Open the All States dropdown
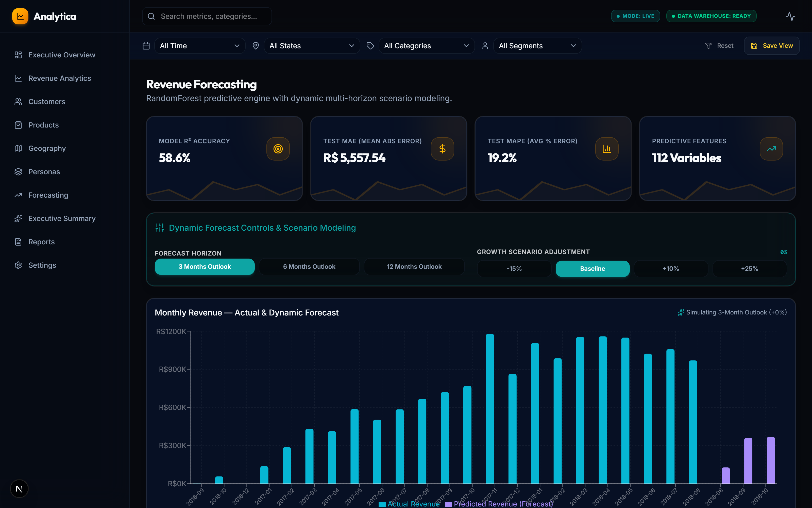Viewport: 812px width, 508px height. point(312,46)
